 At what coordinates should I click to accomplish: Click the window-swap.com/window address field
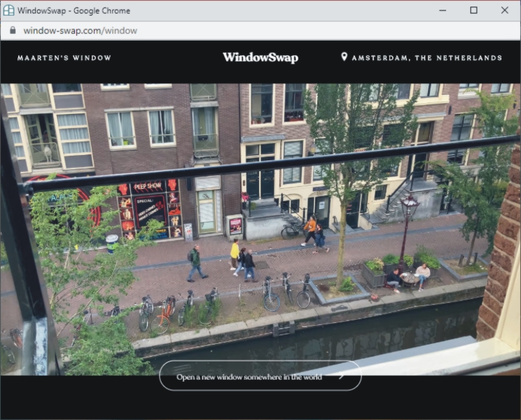click(x=80, y=31)
